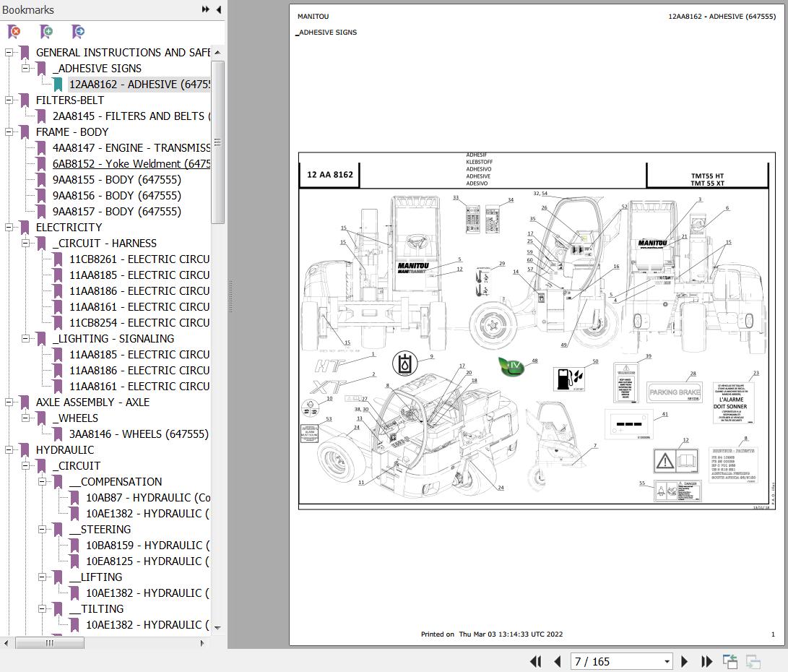Advance to the next page
This screenshot has height=672, width=788.
685,661
